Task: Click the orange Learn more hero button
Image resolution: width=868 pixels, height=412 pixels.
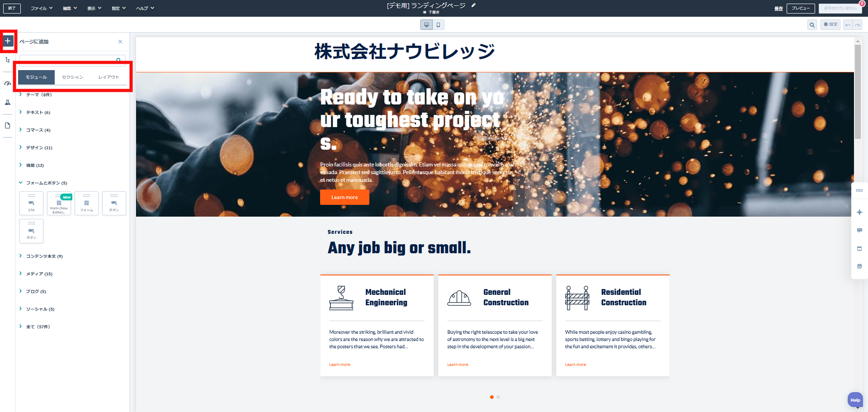Action: click(344, 197)
